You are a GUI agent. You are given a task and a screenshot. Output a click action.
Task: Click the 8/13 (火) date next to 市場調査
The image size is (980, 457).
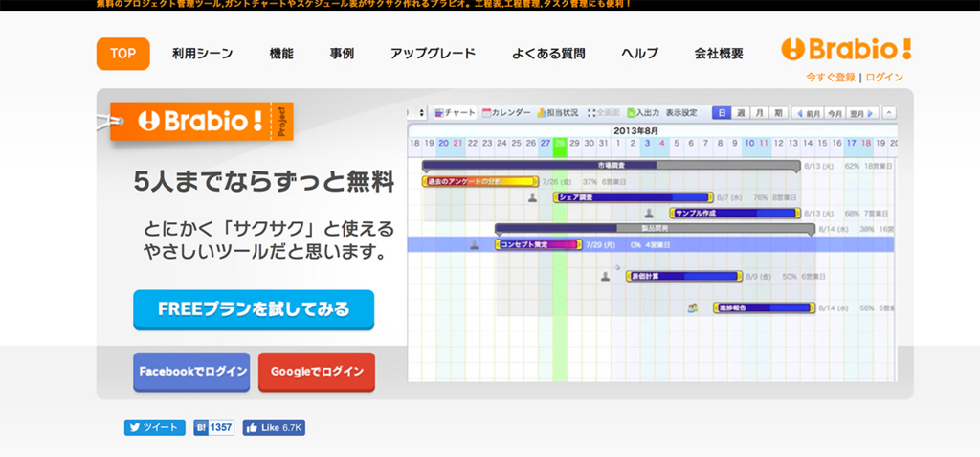820,166
